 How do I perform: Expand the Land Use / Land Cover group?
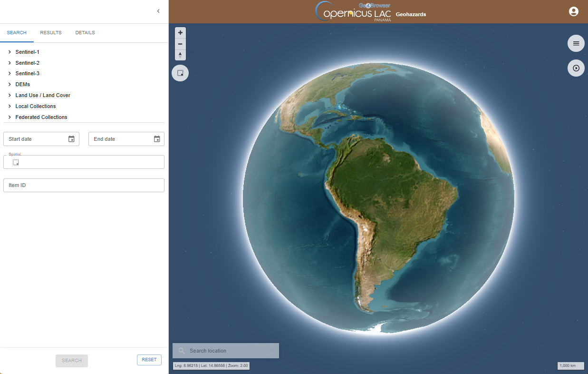point(10,95)
